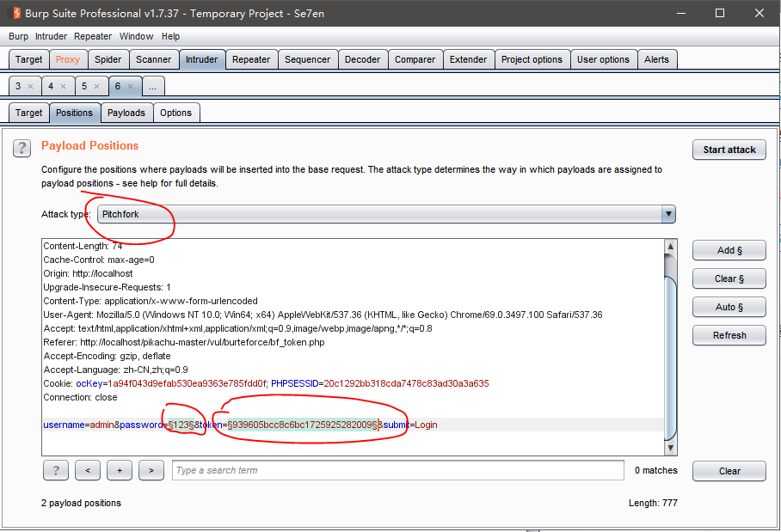Open the Project options tab
Viewport: 781px width, 532px height.
532,59
